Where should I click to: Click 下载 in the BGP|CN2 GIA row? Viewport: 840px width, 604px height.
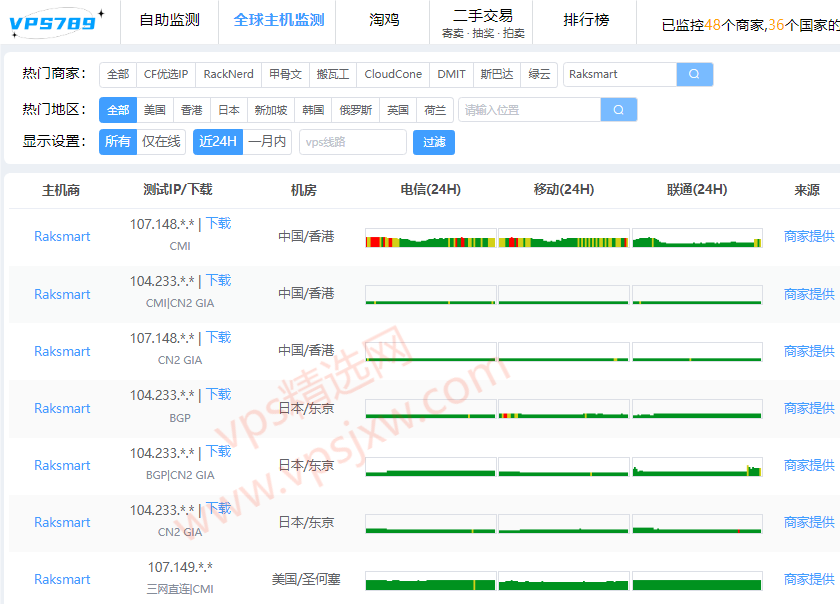[219, 452]
